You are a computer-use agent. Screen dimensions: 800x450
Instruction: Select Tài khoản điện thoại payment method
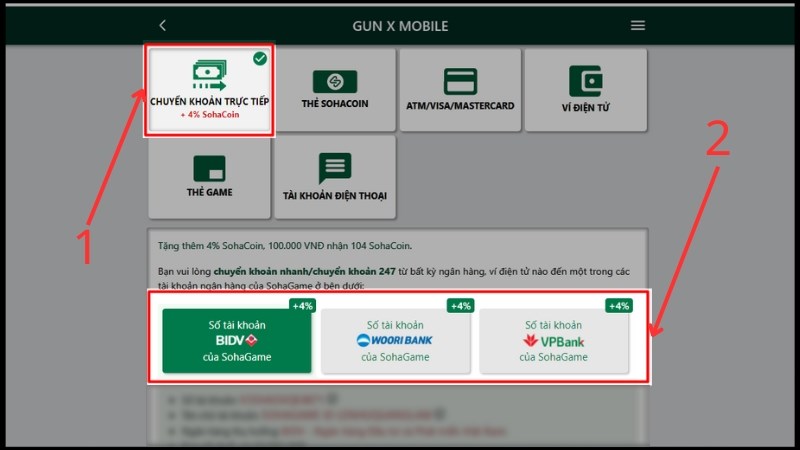[x=335, y=178]
